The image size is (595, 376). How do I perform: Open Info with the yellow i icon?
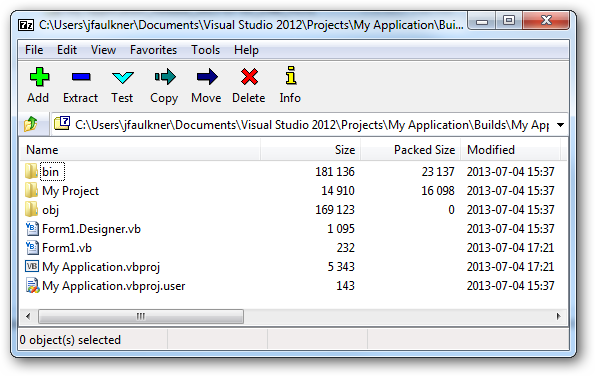291,75
